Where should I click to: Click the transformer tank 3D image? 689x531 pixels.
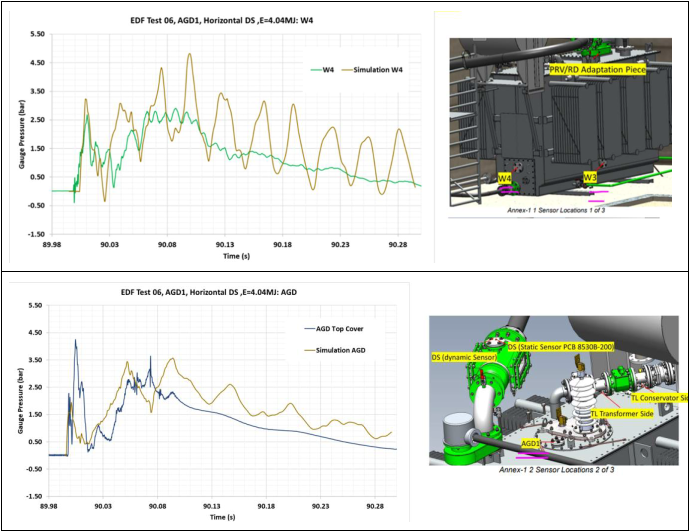click(x=560, y=122)
